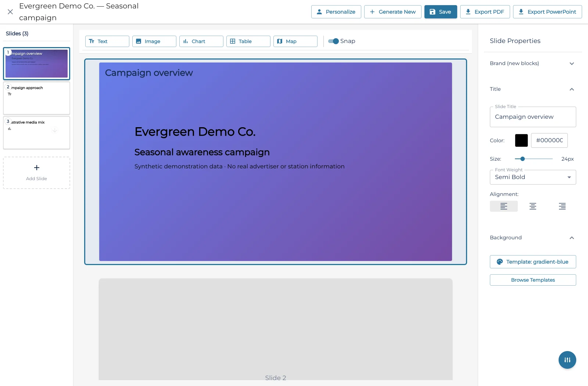588x386 pixels.
Task: Click the down-arrow icon on slide 3 thumbnail
Action: click(x=55, y=130)
